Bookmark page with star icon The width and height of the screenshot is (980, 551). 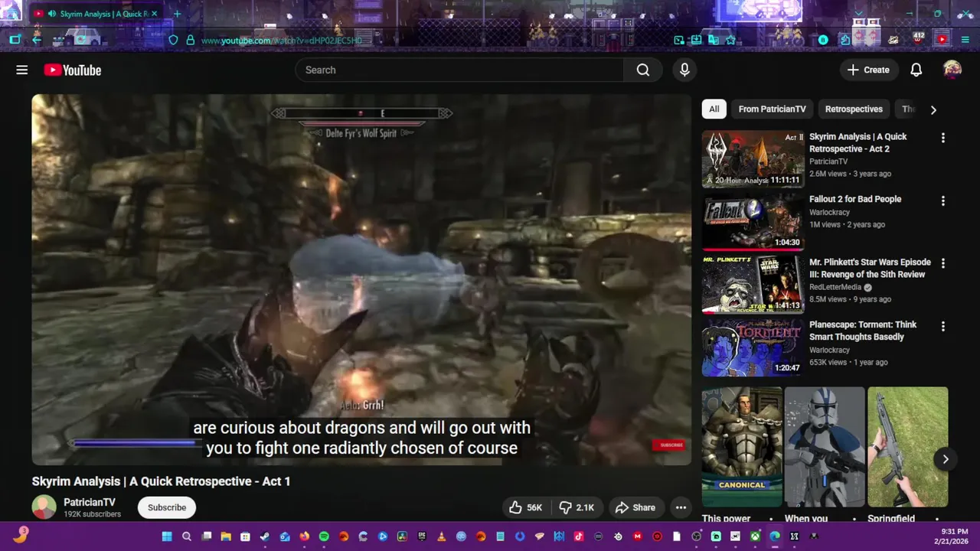pyautogui.click(x=731, y=40)
